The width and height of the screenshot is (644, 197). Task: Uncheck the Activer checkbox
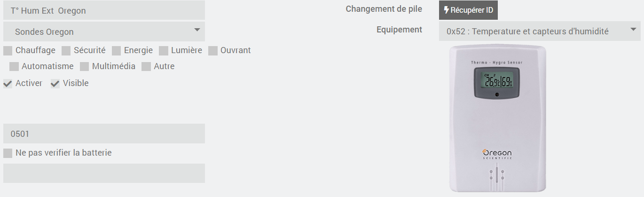pos(8,84)
